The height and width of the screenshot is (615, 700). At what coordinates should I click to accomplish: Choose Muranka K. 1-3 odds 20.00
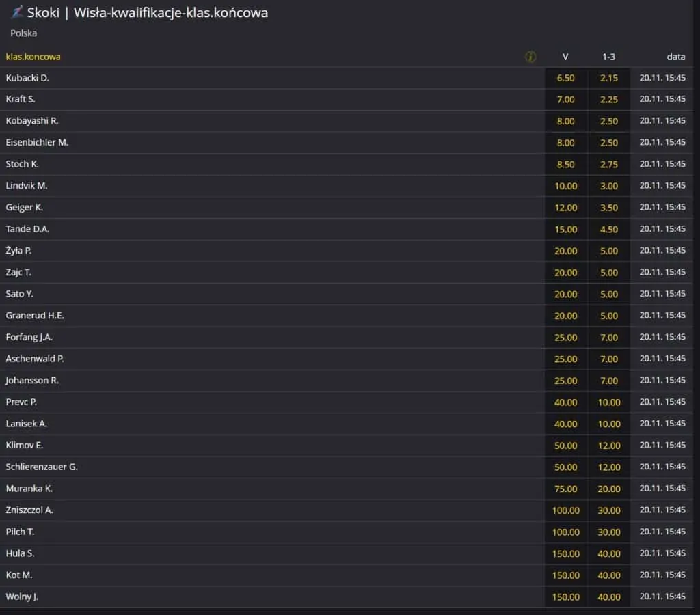coord(609,489)
